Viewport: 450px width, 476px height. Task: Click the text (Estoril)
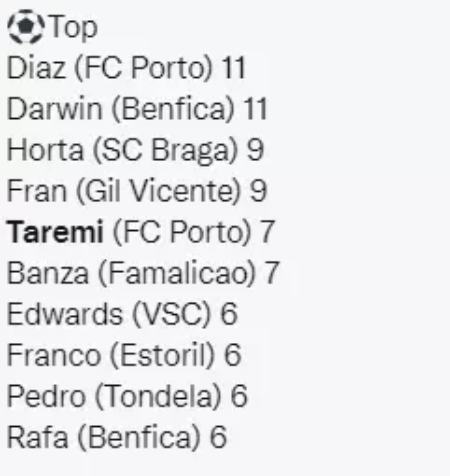point(162,355)
